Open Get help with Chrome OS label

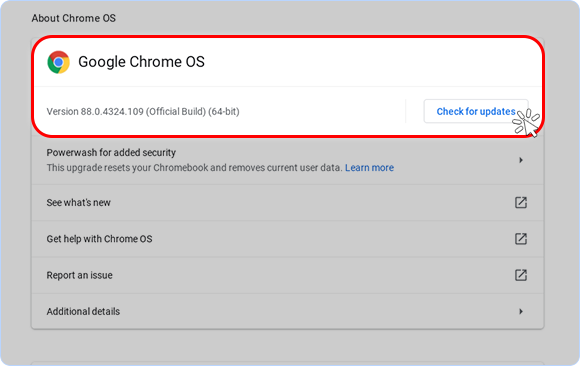click(x=99, y=239)
